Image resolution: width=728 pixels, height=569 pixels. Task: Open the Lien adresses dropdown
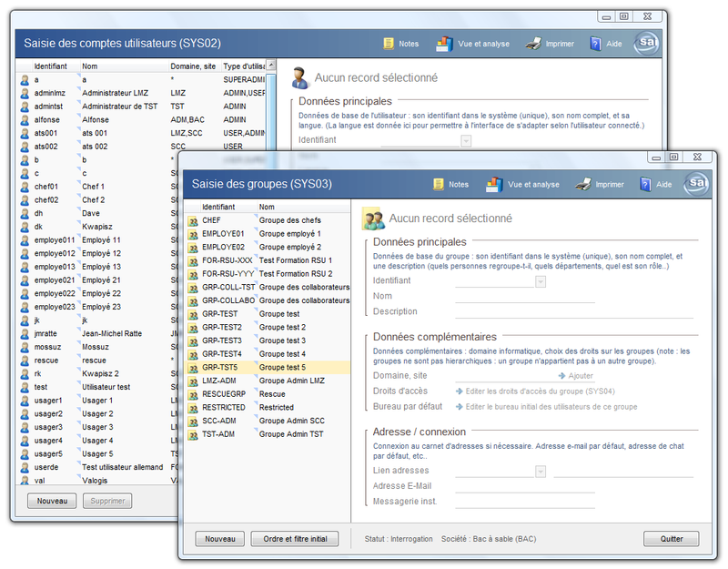click(541, 471)
